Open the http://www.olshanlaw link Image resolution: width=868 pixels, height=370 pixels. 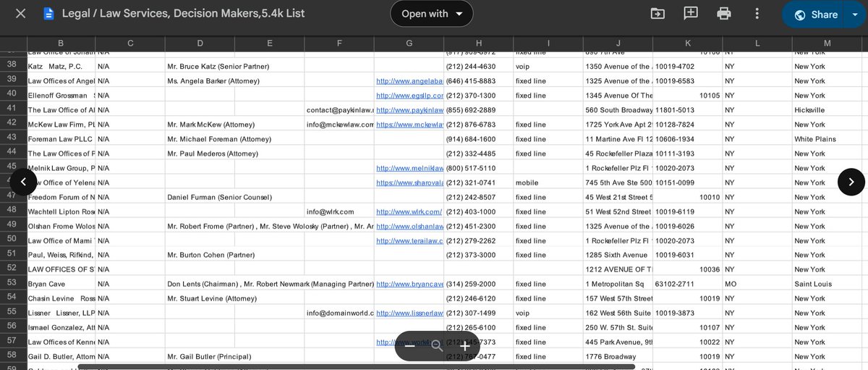pyautogui.click(x=409, y=226)
